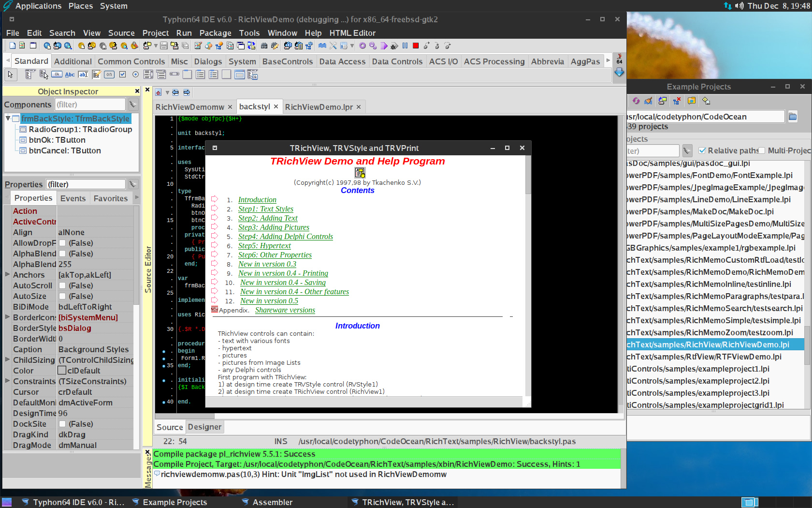Click the blue Pause debugging button
This screenshot has height=508, width=812.
point(405,45)
